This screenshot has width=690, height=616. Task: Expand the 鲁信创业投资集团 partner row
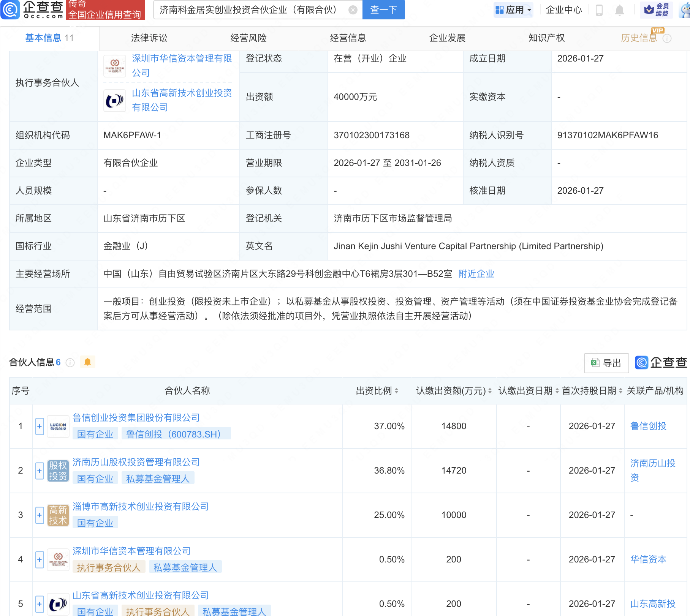39,426
